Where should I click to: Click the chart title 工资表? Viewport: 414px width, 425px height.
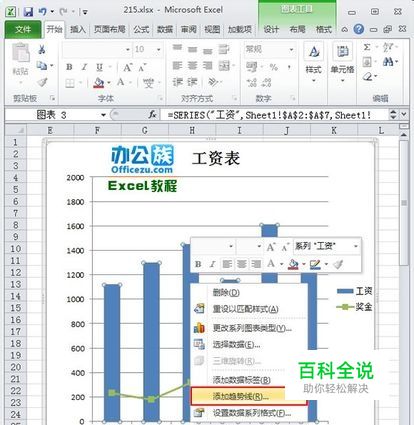coord(216,159)
